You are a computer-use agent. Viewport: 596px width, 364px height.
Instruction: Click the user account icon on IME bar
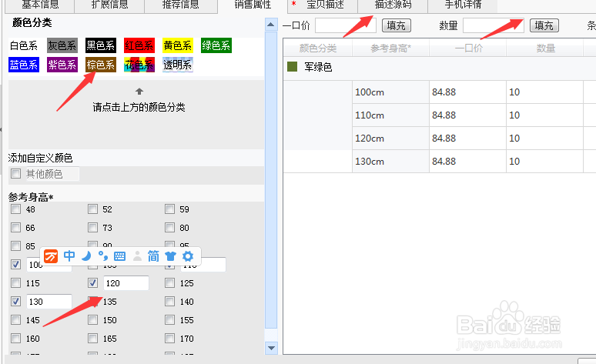tap(137, 256)
